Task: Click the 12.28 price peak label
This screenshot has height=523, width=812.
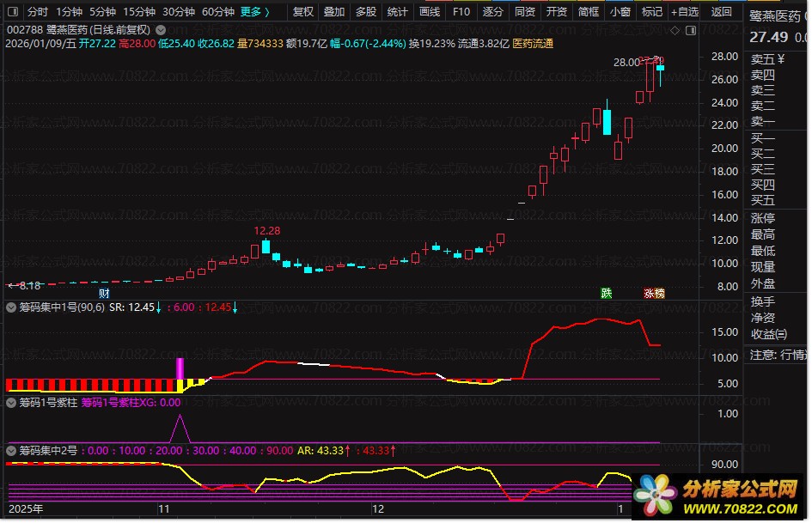Action: pos(266,230)
